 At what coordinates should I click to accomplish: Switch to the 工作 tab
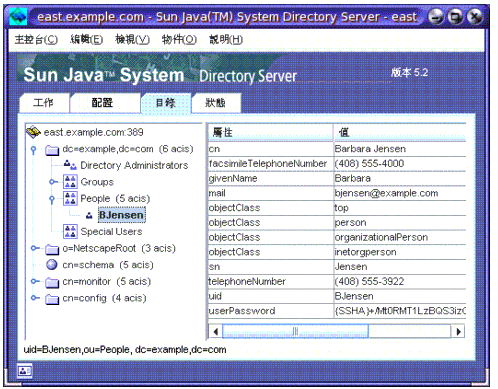coord(44,103)
